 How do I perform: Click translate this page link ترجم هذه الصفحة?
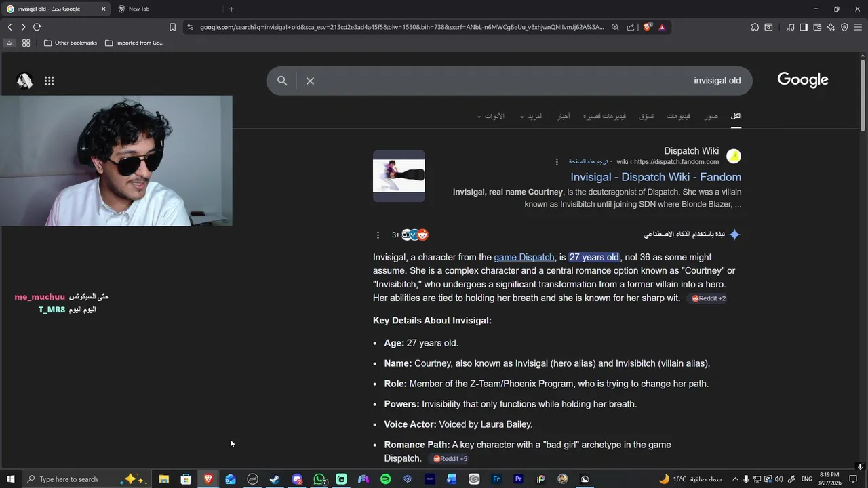point(589,162)
